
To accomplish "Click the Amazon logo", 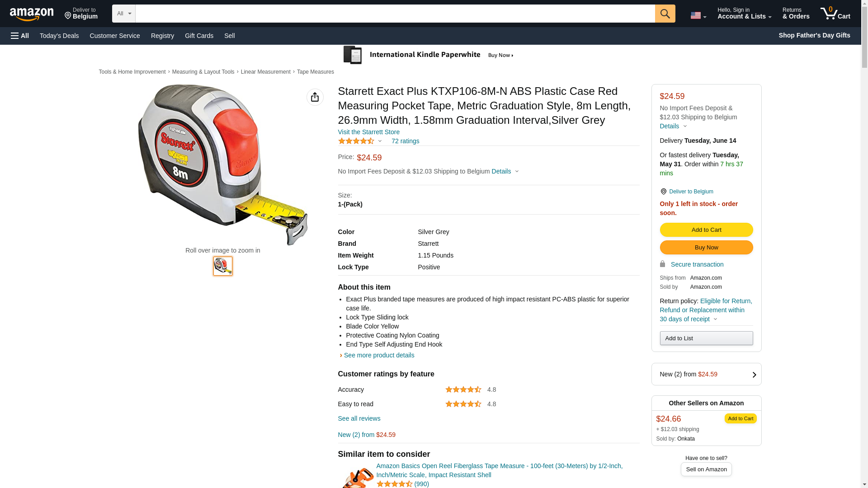I will 32,14.
